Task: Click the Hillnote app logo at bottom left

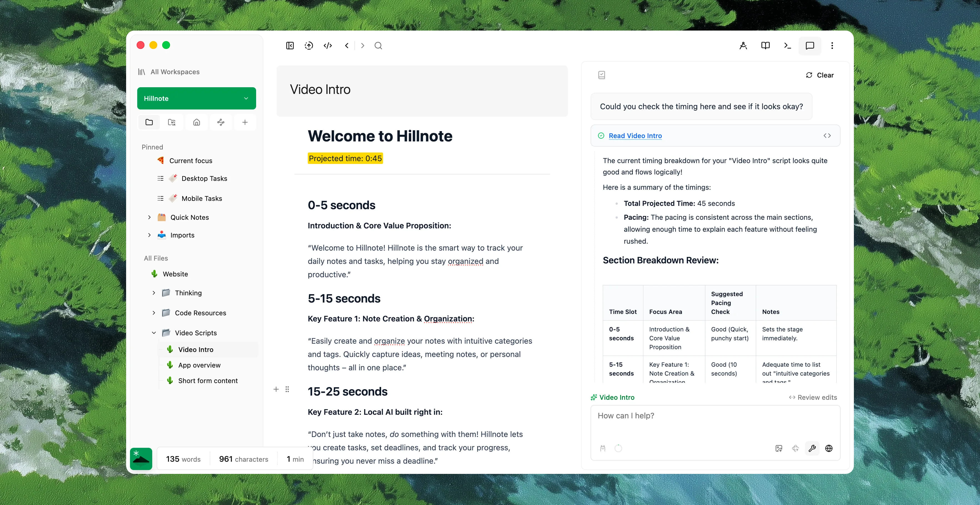Action: point(141,459)
